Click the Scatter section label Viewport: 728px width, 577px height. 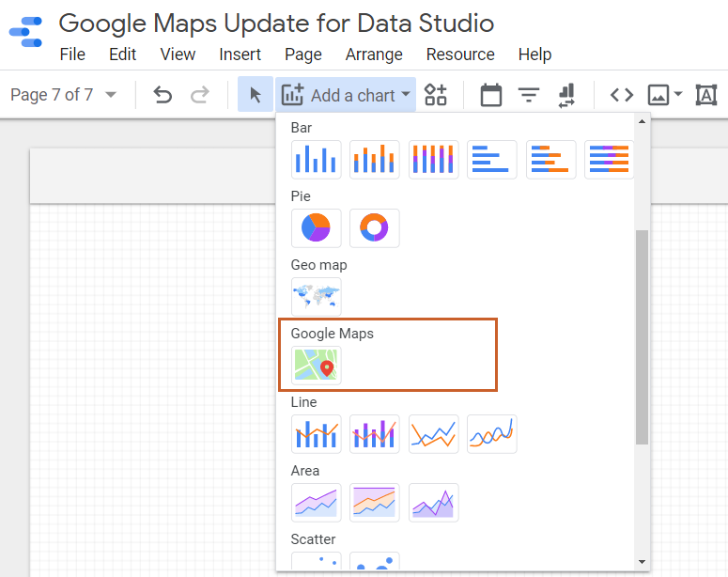coord(313,538)
